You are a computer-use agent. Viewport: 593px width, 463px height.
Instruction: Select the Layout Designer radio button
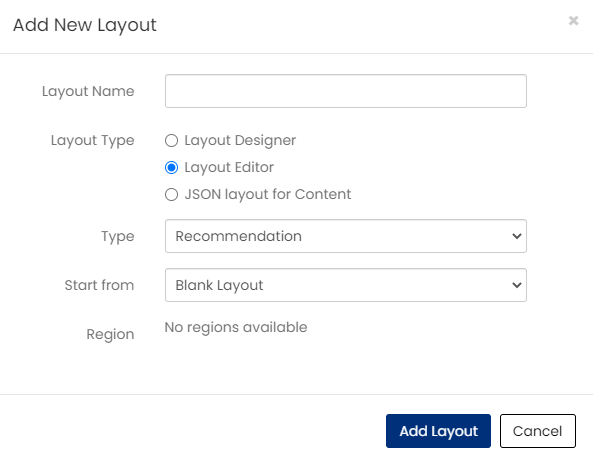tap(171, 140)
